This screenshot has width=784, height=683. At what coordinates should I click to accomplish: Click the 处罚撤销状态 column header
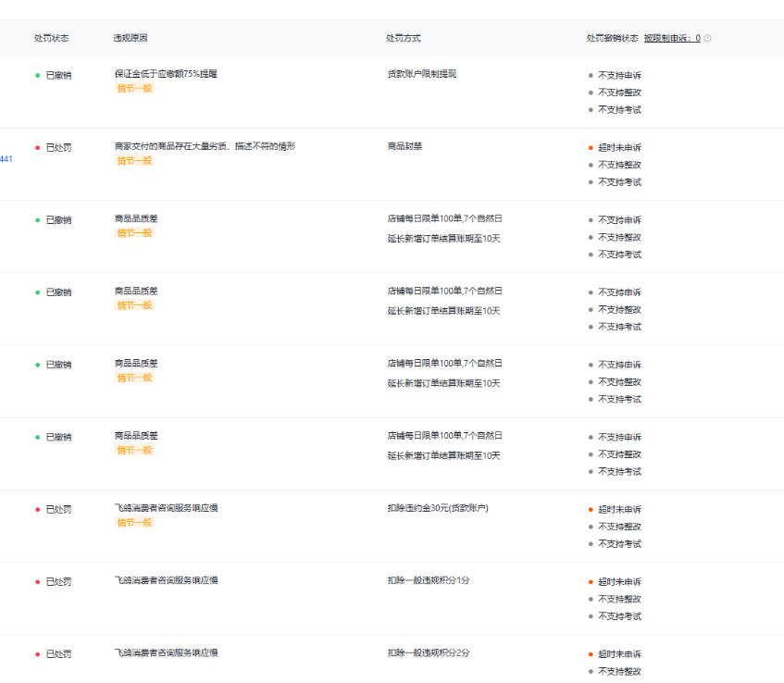click(612, 39)
